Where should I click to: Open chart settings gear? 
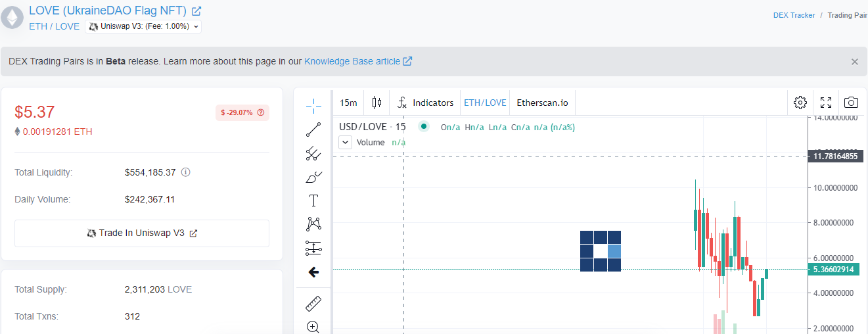[x=800, y=103]
